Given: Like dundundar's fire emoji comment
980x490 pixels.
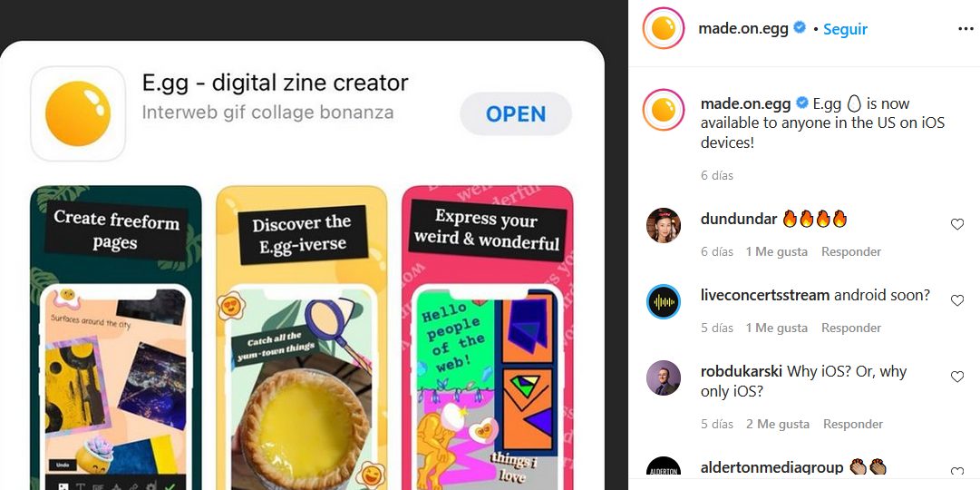Looking at the screenshot, I should click(x=956, y=224).
